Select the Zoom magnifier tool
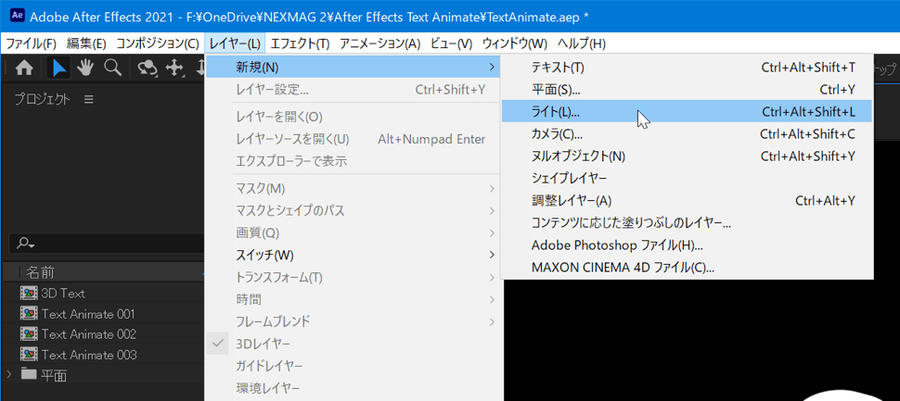 [112, 68]
